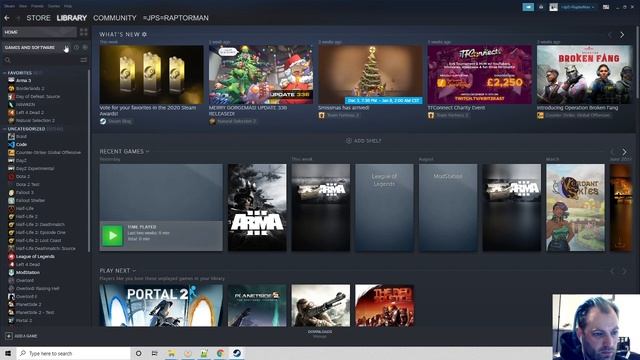640x360 pixels.
Task: Open advanced filter options icon
Action: pos(84,60)
